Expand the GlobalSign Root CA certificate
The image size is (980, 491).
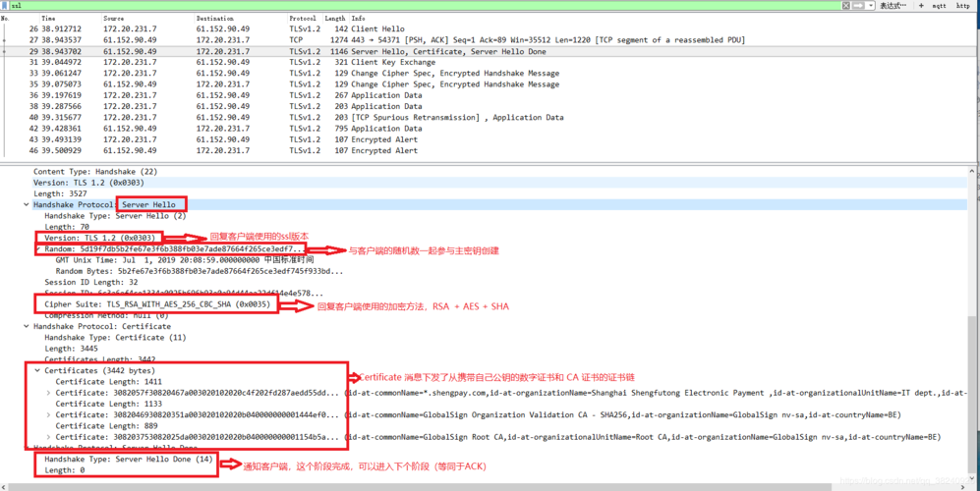coord(49,437)
